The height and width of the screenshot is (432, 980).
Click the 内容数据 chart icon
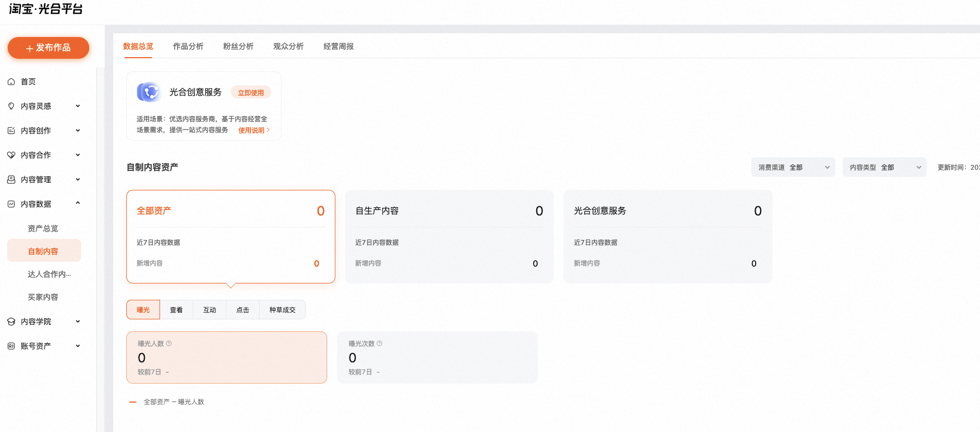(11, 204)
